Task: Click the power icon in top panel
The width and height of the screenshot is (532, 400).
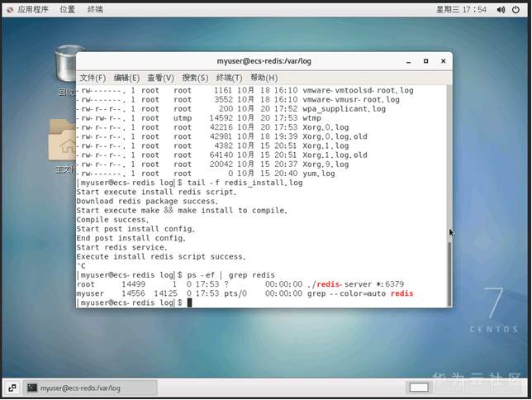Action: [x=515, y=10]
